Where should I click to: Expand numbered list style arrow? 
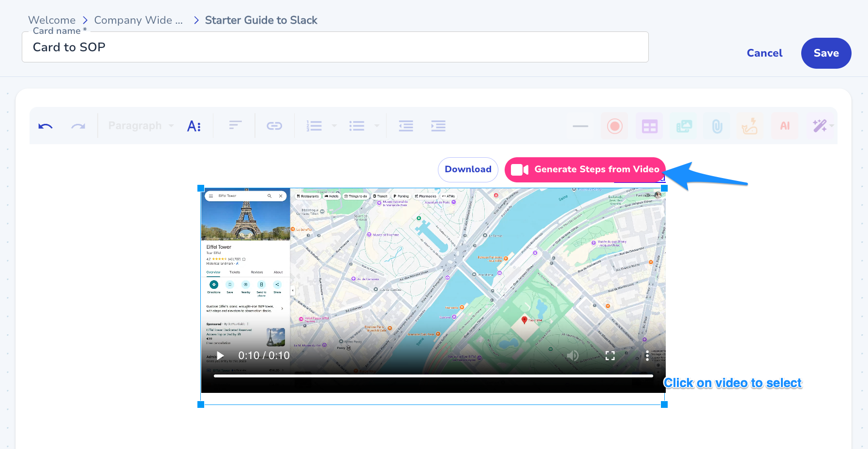tap(334, 126)
